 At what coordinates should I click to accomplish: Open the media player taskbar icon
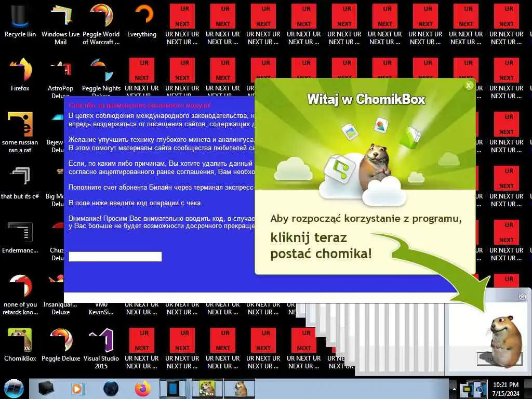77,389
